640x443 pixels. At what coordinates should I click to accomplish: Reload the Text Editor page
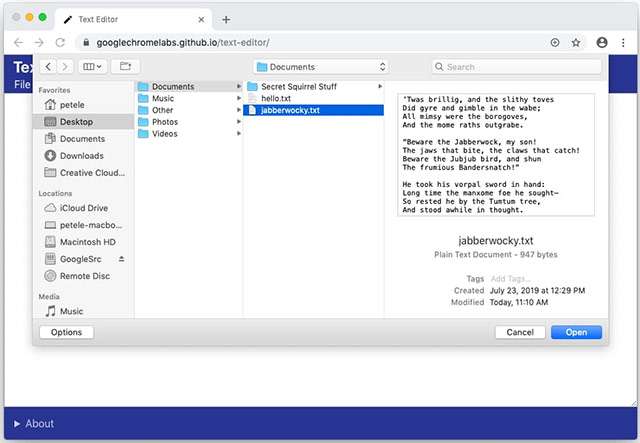60,42
